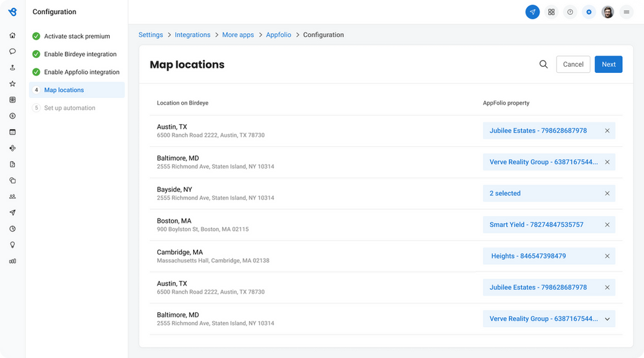
Task: Click the Location on Birdeye column header
Action: pos(183,102)
